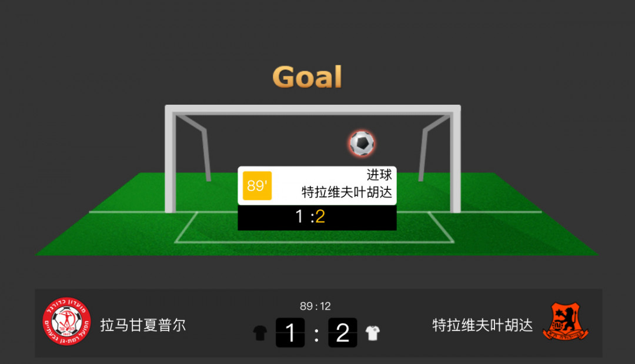Click the orange lion club crest
Viewport: 635px width, 364px height.
point(566,322)
